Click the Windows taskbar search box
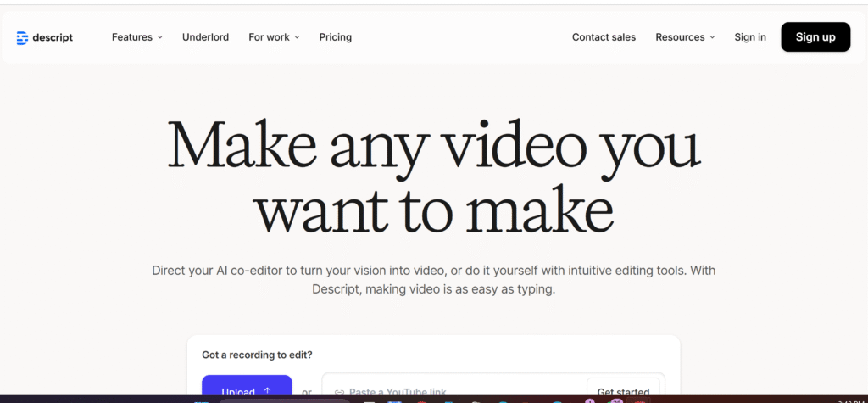This screenshot has height=403, width=868. 284,400
